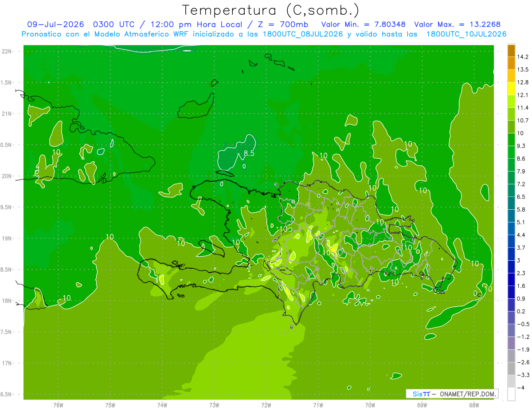Click the "-3.3" colorbar value
Screen dimensions: 532x411
[523, 375]
